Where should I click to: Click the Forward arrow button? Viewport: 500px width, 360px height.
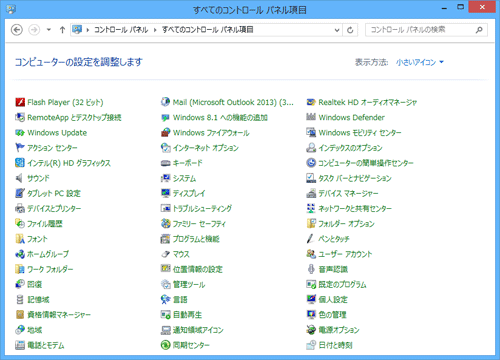point(34,30)
